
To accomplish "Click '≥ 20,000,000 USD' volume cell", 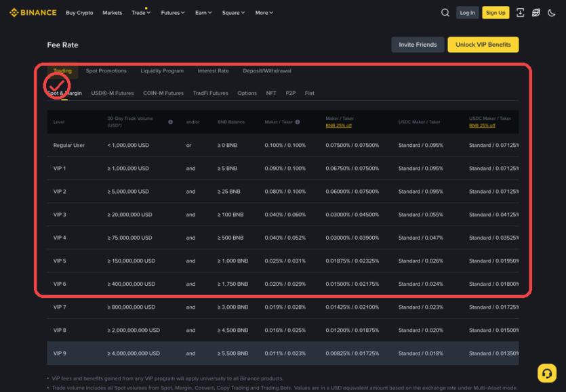I will pyautogui.click(x=129, y=214).
